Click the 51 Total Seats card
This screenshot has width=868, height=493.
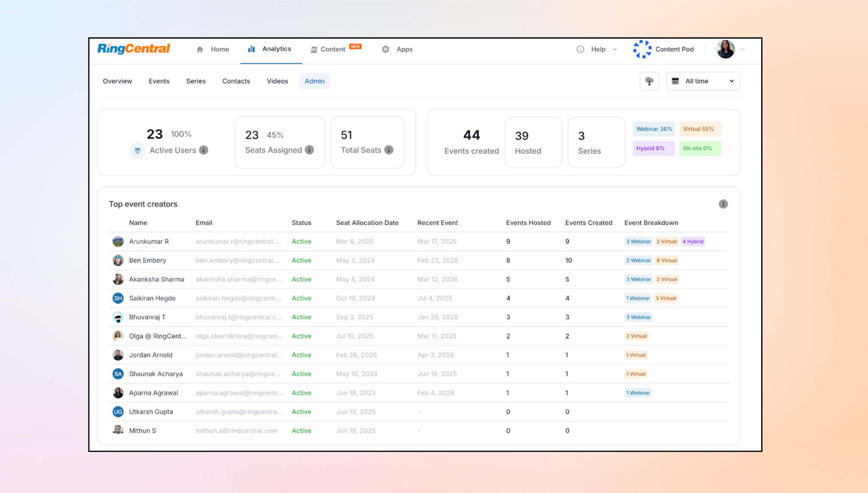point(367,142)
